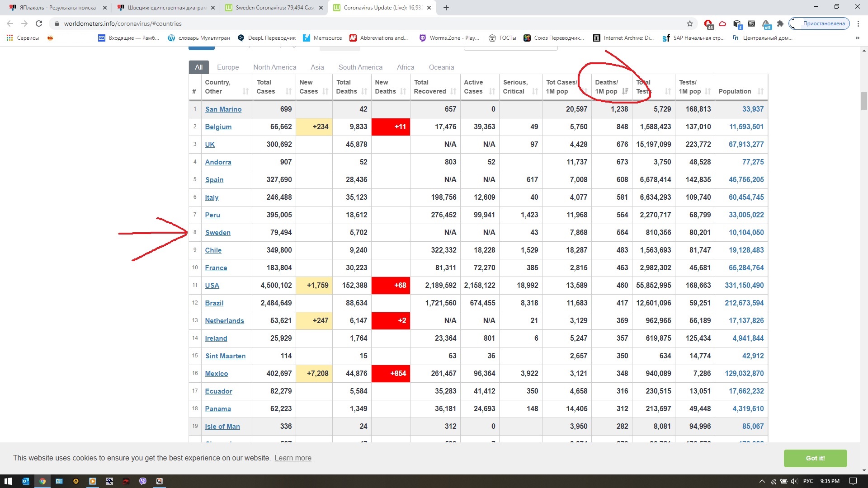This screenshot has height=488, width=868.
Task: Click the 'Learn more' cookie link
Action: click(293, 458)
